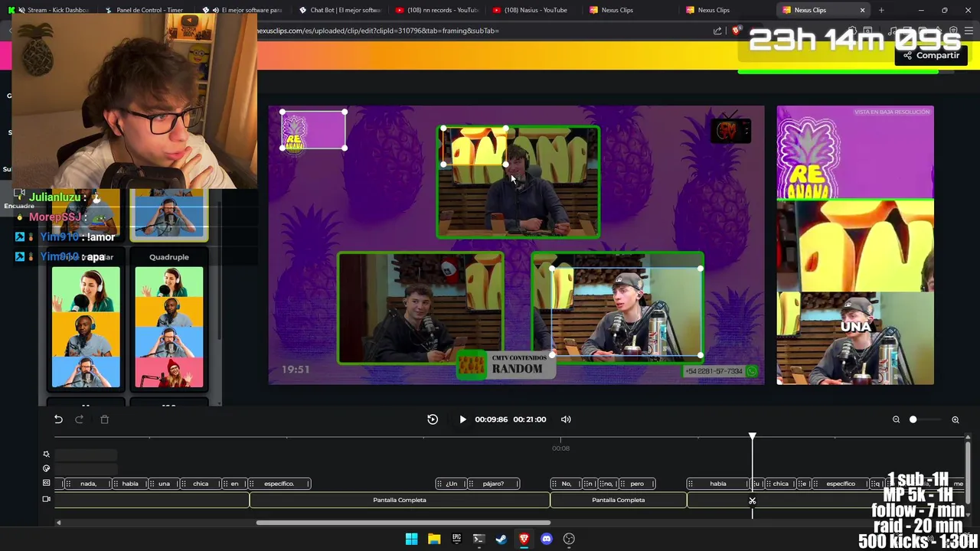The image size is (980, 551).
Task: Click the browser address bar URL
Action: pos(378,31)
